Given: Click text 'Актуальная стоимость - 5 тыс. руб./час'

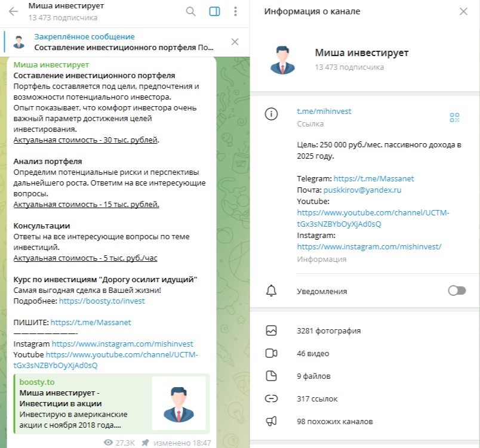Looking at the screenshot, I should tap(85, 258).
